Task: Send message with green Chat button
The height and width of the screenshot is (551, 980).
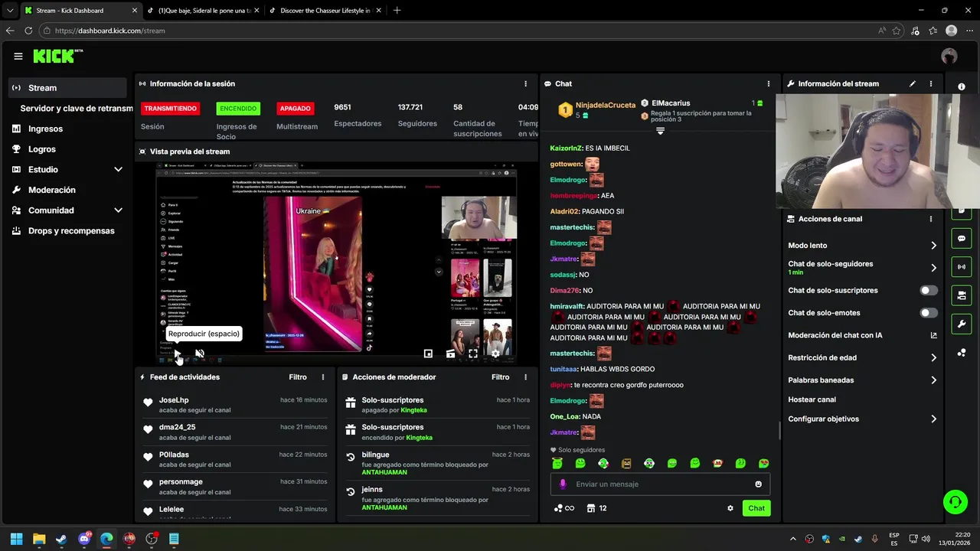Action: pos(756,508)
